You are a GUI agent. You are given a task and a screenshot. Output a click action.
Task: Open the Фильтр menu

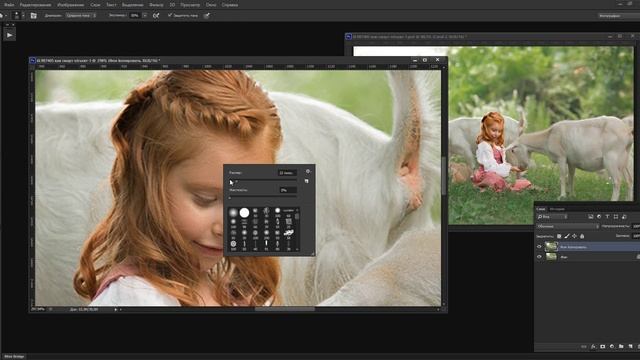coord(156,5)
